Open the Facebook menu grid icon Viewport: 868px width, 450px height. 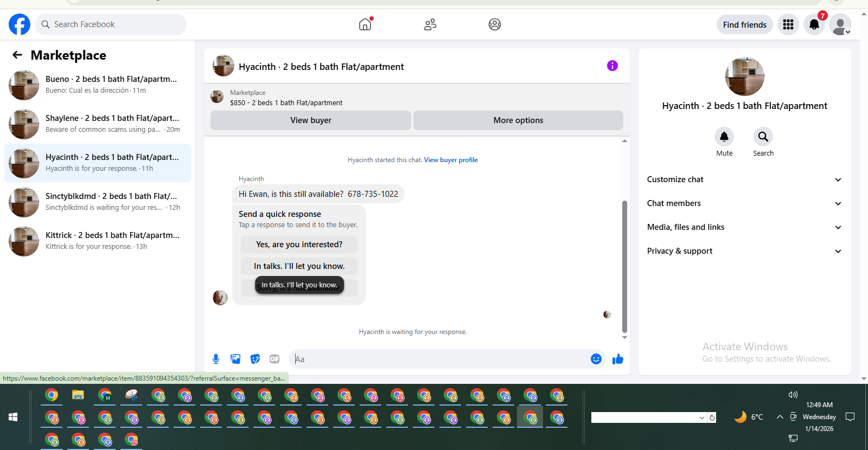tap(788, 24)
